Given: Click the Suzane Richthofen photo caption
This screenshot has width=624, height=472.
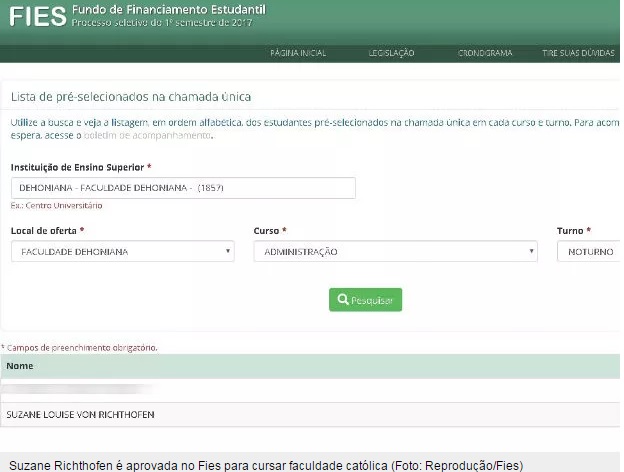Looking at the screenshot, I should point(266,465).
